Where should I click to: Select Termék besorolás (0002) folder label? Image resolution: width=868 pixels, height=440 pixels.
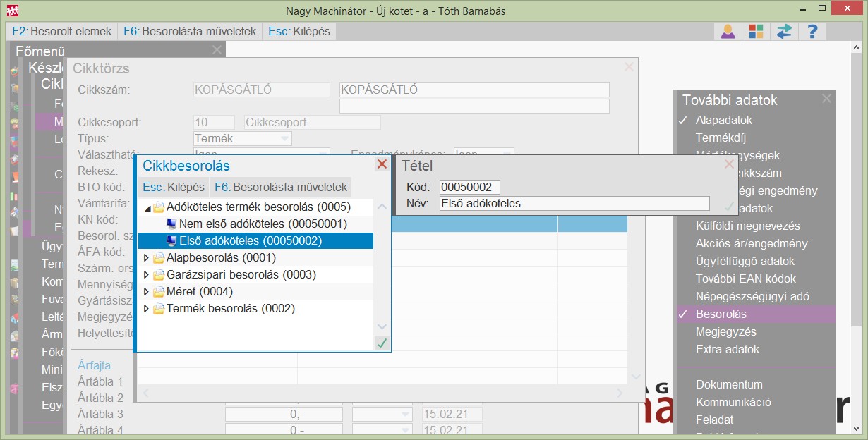[x=231, y=308]
